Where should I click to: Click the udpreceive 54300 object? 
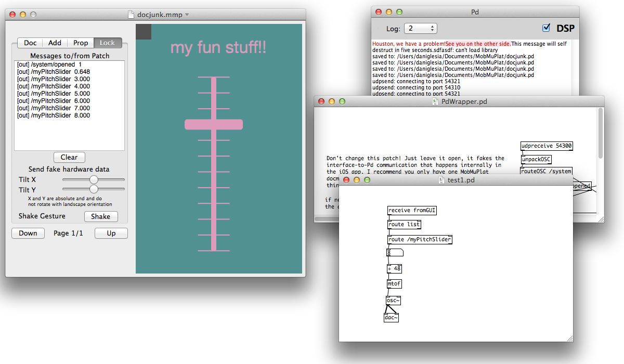pyautogui.click(x=546, y=146)
